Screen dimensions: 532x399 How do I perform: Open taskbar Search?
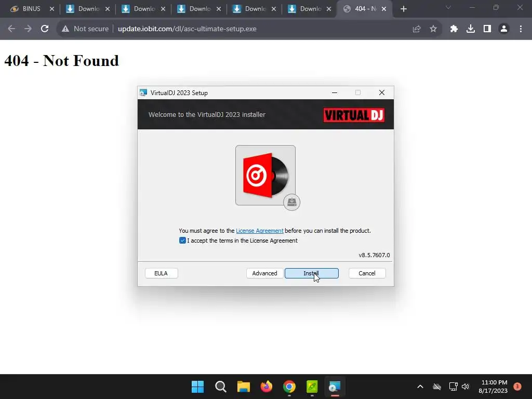220,387
